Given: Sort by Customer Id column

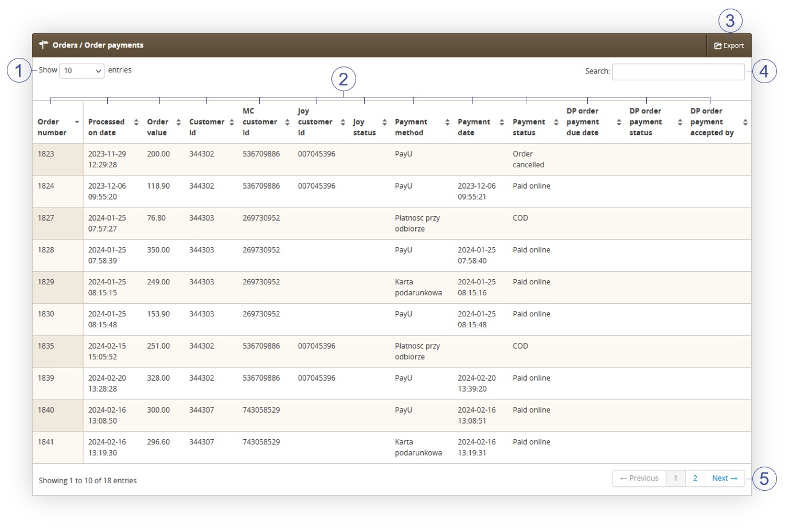Looking at the screenshot, I should 211,122.
